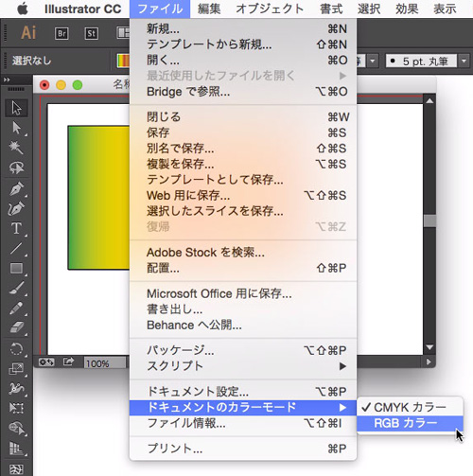
Task: Open Adobe Bridge via the Br icon
Action: (61, 33)
